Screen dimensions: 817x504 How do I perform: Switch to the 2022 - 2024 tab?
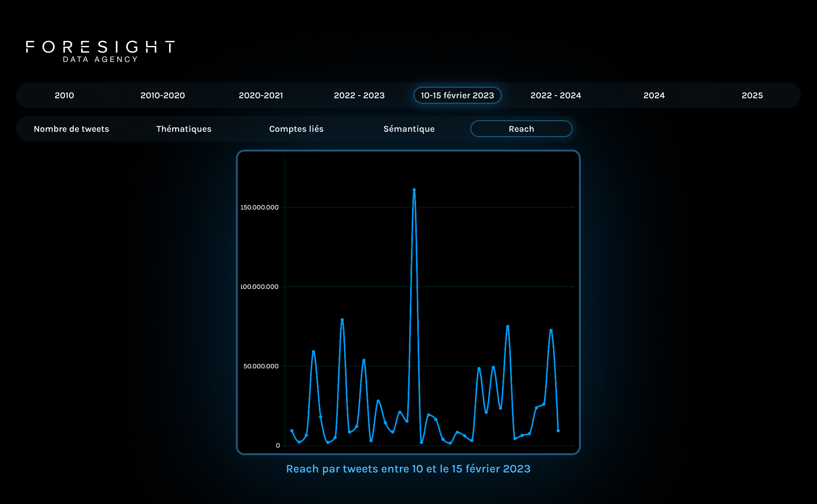(556, 95)
